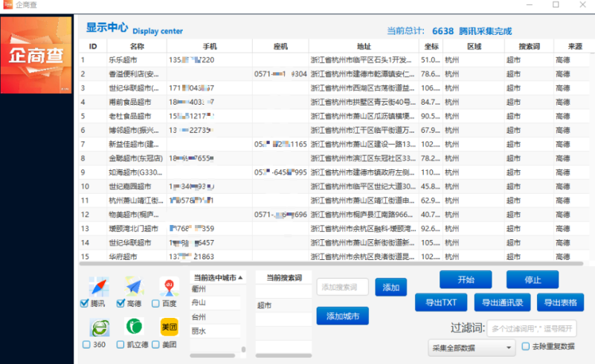Select the 金聪超市(东冠店) row name

pos(136,158)
